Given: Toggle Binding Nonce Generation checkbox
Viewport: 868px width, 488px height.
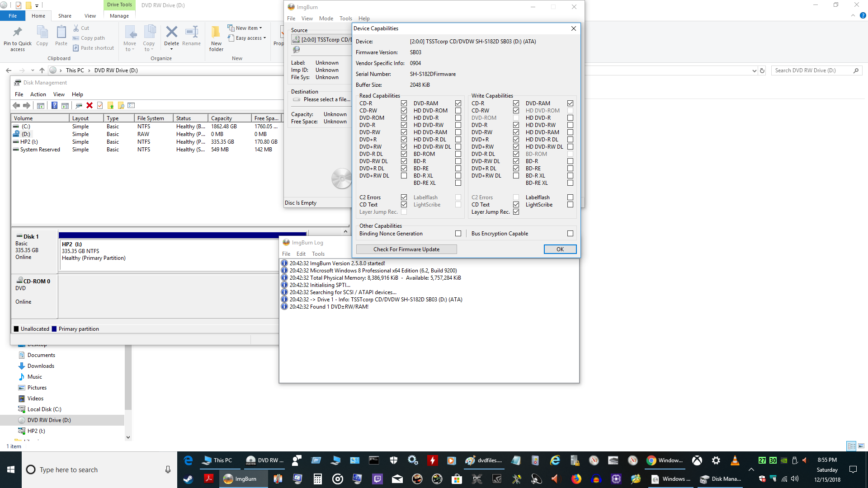Looking at the screenshot, I should [x=458, y=234].
